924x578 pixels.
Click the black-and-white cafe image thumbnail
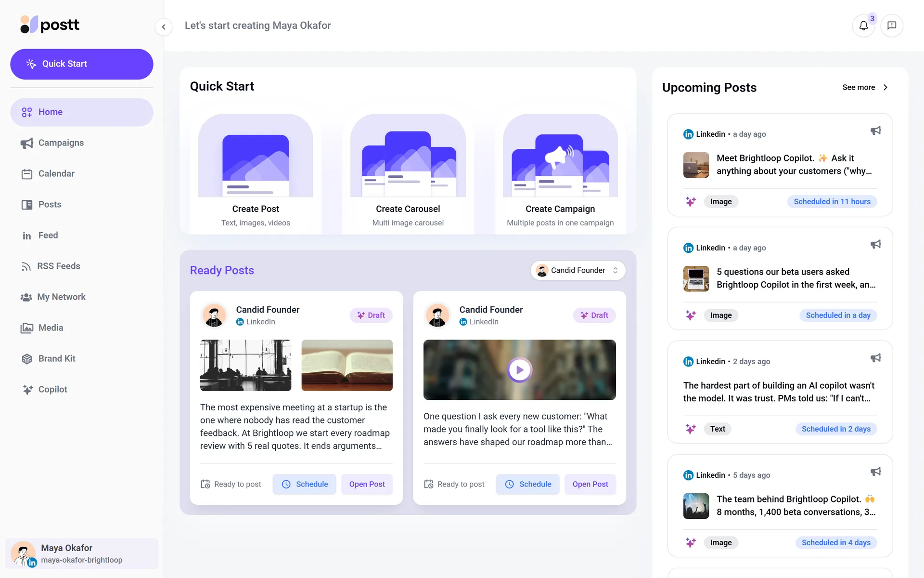click(x=245, y=366)
